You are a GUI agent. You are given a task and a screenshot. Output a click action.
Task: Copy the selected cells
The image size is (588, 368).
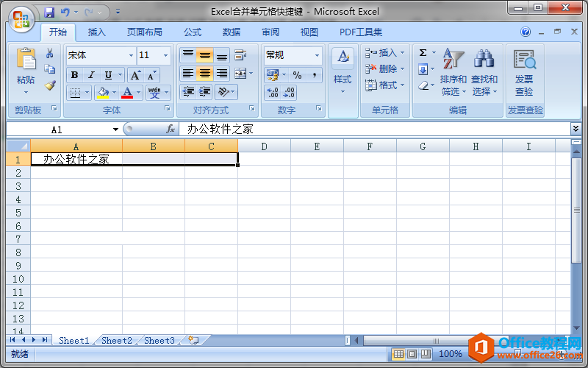pyautogui.click(x=49, y=69)
